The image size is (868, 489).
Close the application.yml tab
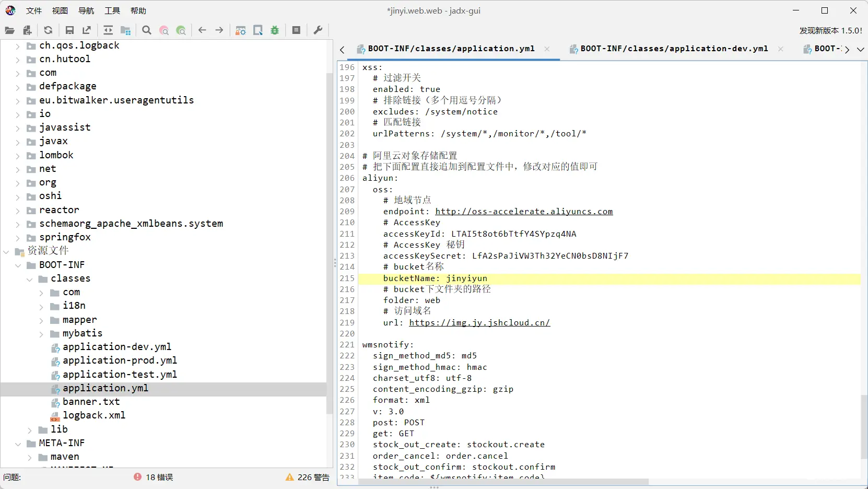(547, 49)
